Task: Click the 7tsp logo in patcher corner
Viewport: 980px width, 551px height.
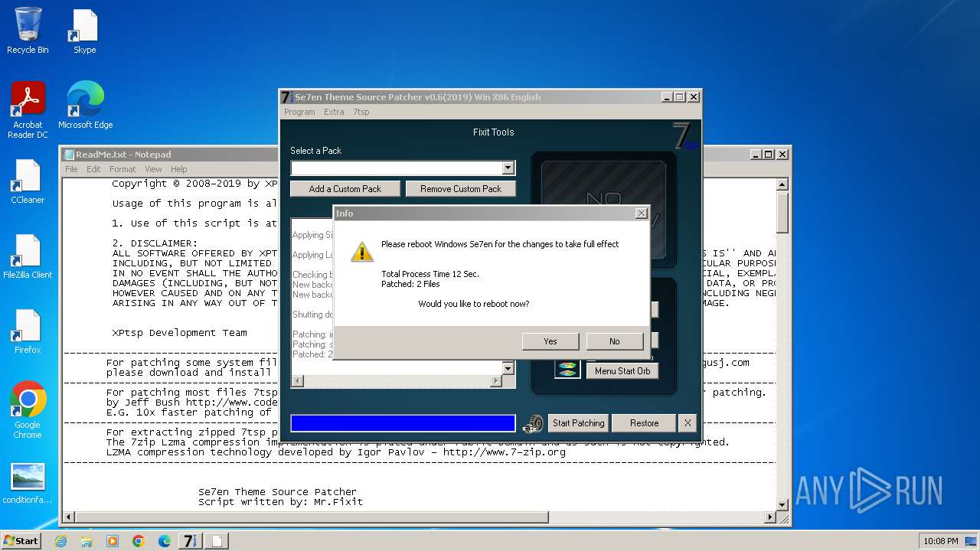Action: click(x=685, y=135)
